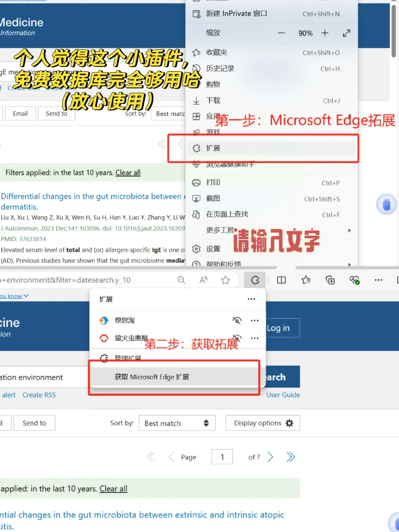This screenshot has height=532, width=399.
Task: Click the Email button in upper PubMed page
Action: [20, 113]
